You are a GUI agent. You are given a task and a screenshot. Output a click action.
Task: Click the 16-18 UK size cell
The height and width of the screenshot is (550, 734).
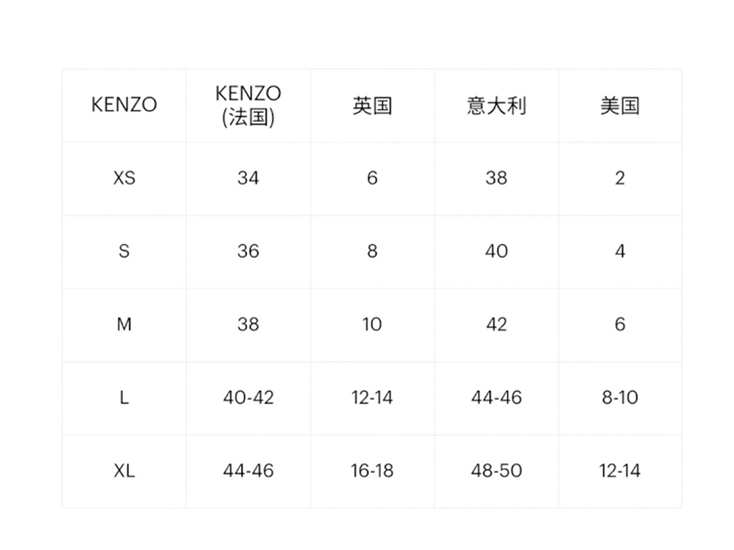point(372,470)
